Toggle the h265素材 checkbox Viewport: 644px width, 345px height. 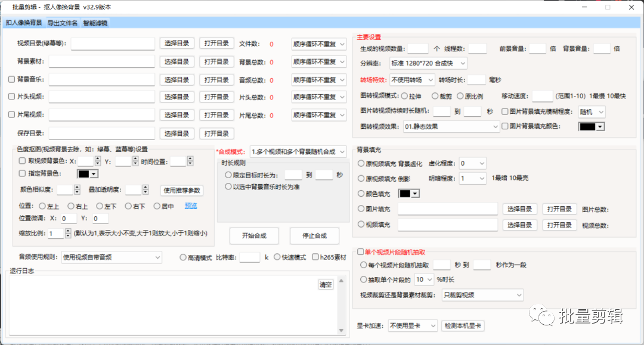click(x=315, y=257)
